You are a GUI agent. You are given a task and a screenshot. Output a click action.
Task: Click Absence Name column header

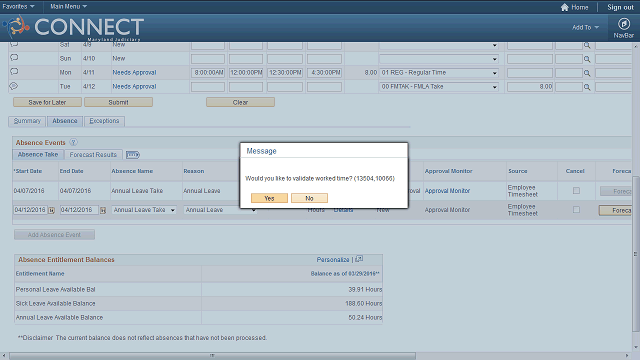point(132,171)
